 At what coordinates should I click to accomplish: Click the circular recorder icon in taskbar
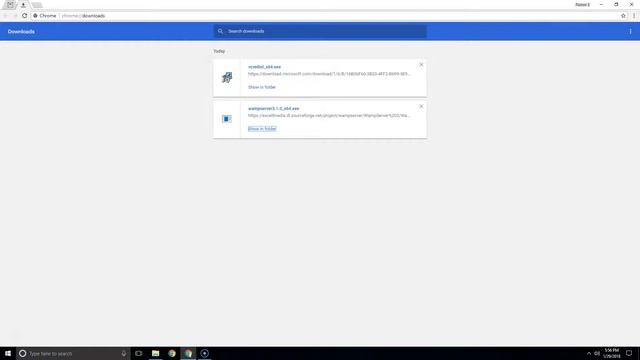204,353
